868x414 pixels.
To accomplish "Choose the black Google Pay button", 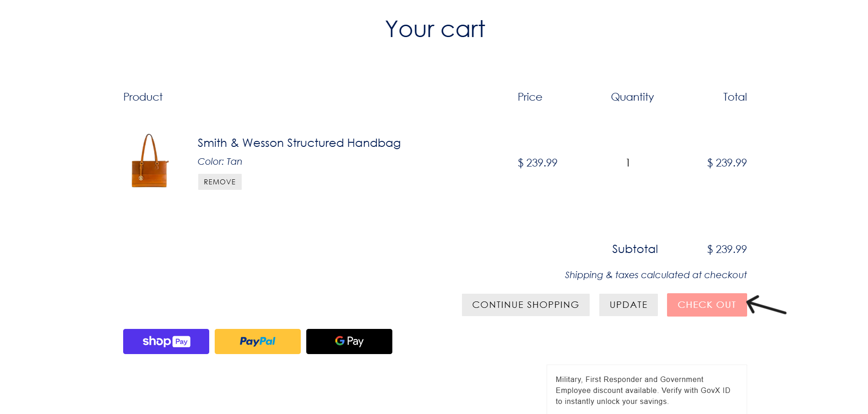I will [349, 341].
